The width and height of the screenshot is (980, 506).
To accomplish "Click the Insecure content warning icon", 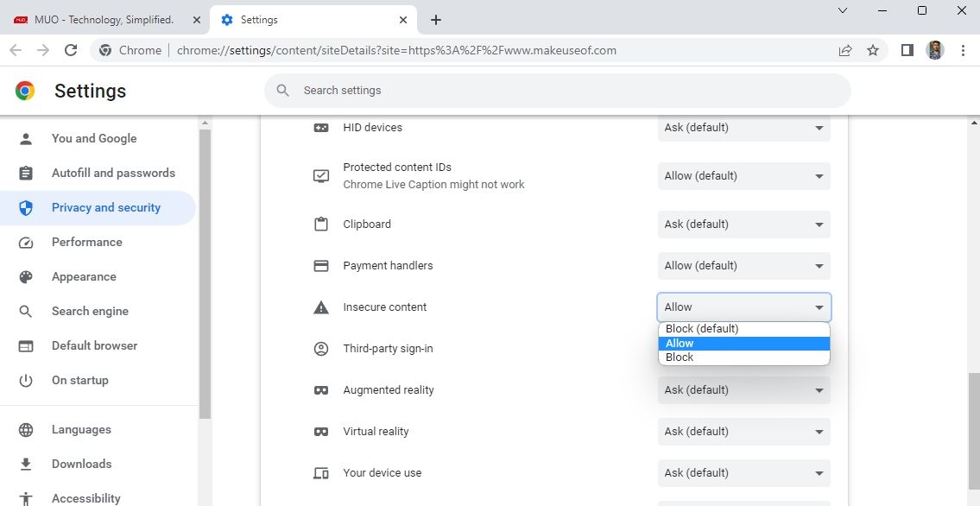I will tap(320, 307).
